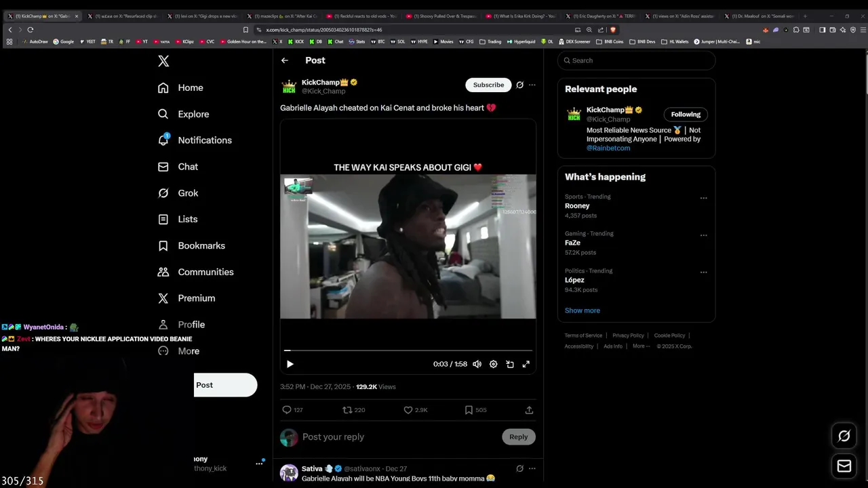Click the Grok icon on KickChamp's post

(519, 85)
